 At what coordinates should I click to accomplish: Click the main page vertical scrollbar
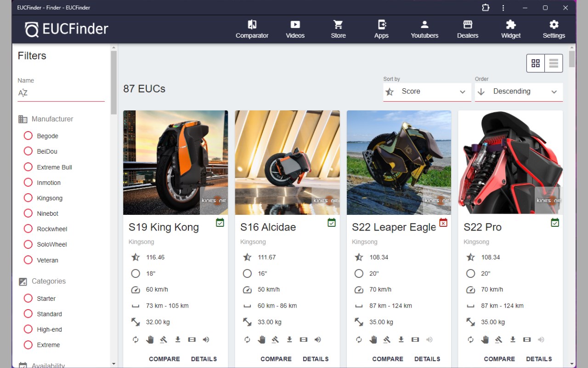[x=572, y=59]
